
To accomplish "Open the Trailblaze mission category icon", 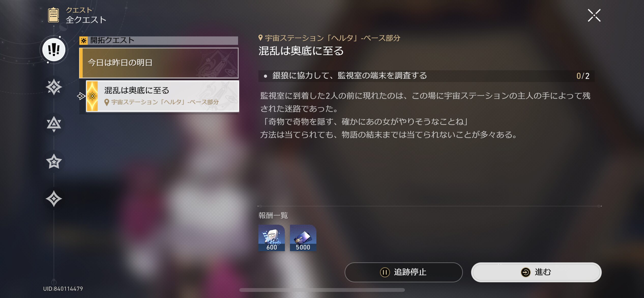I will [54, 87].
